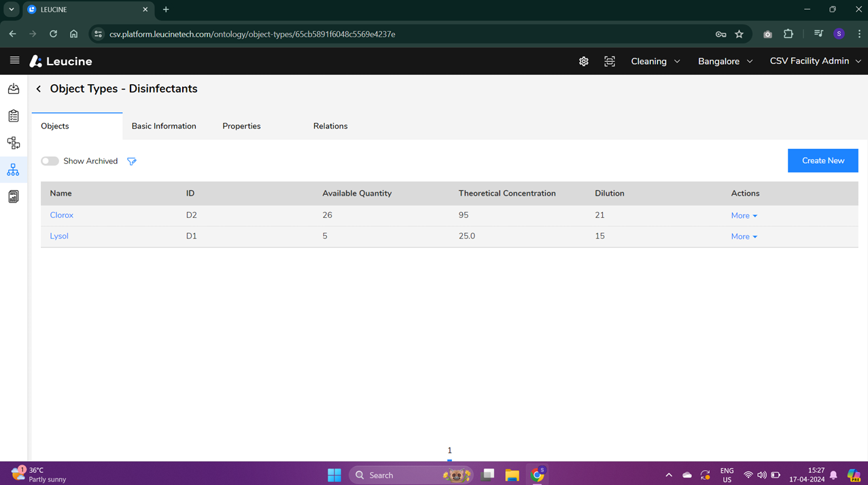Open File Explorer from taskbar
The width and height of the screenshot is (868, 485).
tap(512, 475)
